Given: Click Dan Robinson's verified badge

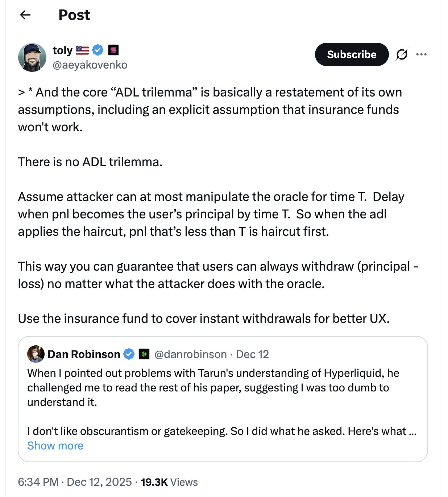Looking at the screenshot, I should pos(129,354).
